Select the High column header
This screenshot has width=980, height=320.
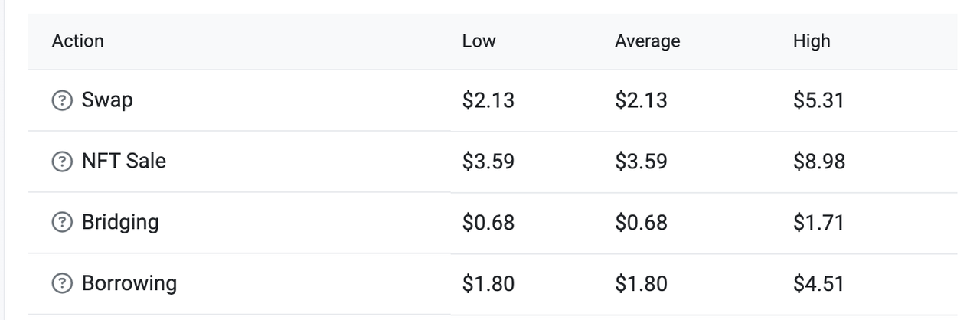click(x=812, y=41)
